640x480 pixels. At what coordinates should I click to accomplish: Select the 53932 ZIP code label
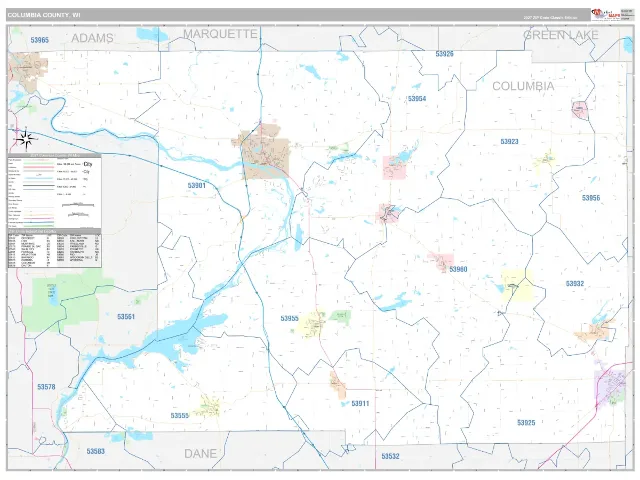tap(575, 284)
